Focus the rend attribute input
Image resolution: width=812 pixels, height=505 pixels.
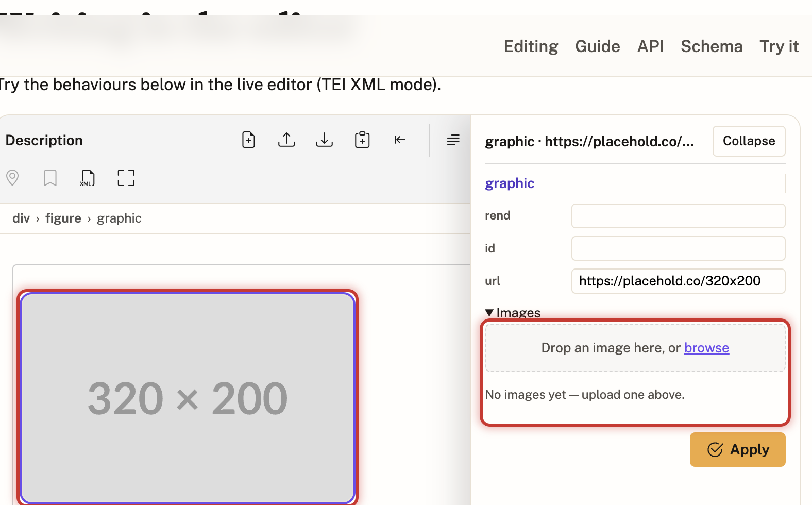pyautogui.click(x=678, y=216)
